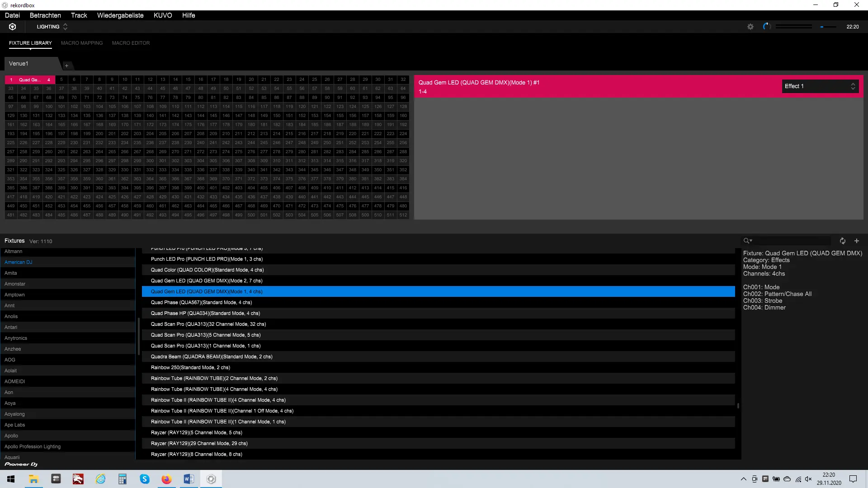868x488 pixels.
Task: Select DMX address cell 16
Action: click(x=201, y=80)
